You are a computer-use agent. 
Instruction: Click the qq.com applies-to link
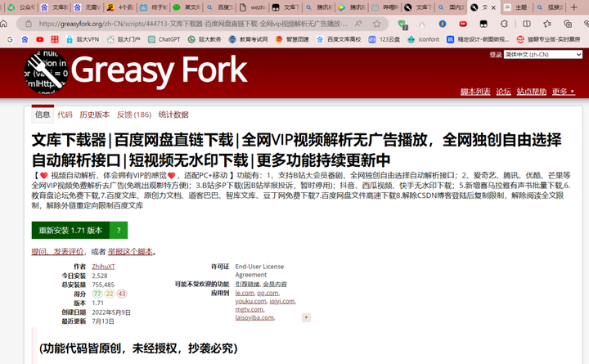268,293
